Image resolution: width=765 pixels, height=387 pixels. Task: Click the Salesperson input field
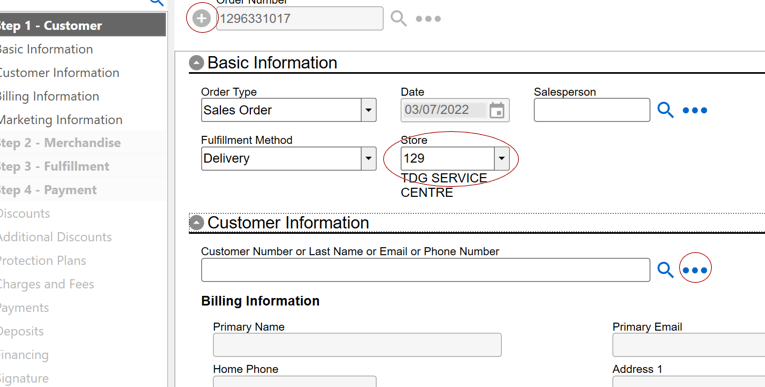(x=592, y=110)
